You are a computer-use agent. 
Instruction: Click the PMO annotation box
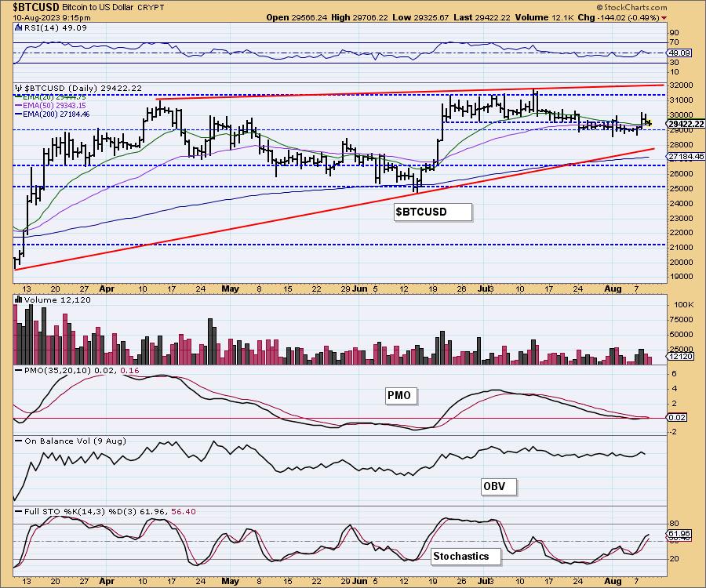[x=401, y=395]
